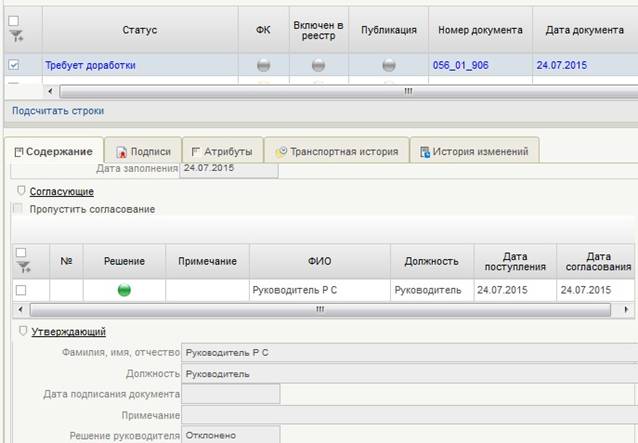The image size is (638, 443).
Task: Click the filter funnel icon in approvers table header
Action: coord(20,268)
